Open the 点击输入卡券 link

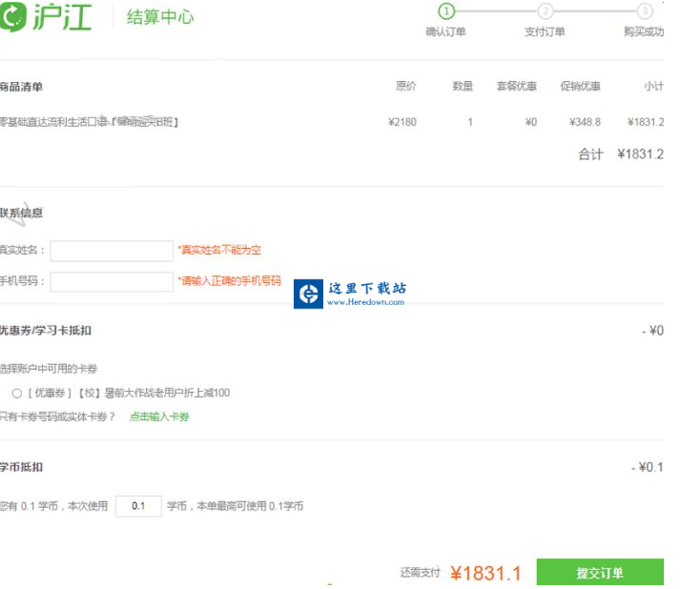[159, 416]
